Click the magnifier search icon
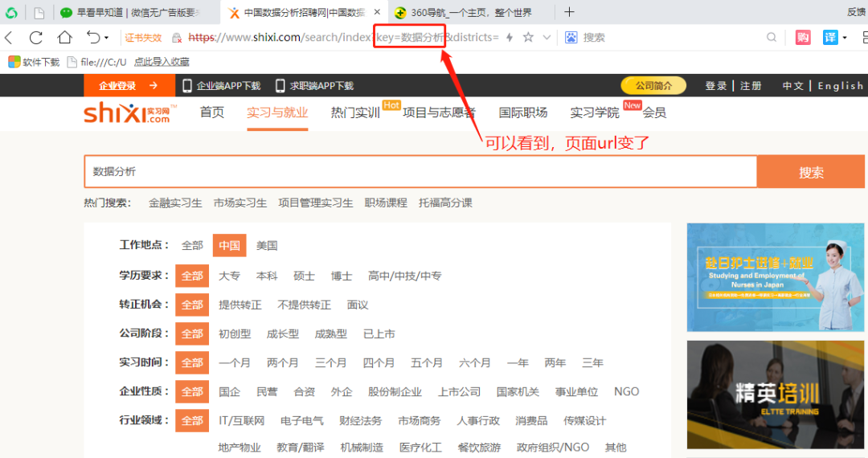Screen dimensions: 868x458 click(x=771, y=37)
